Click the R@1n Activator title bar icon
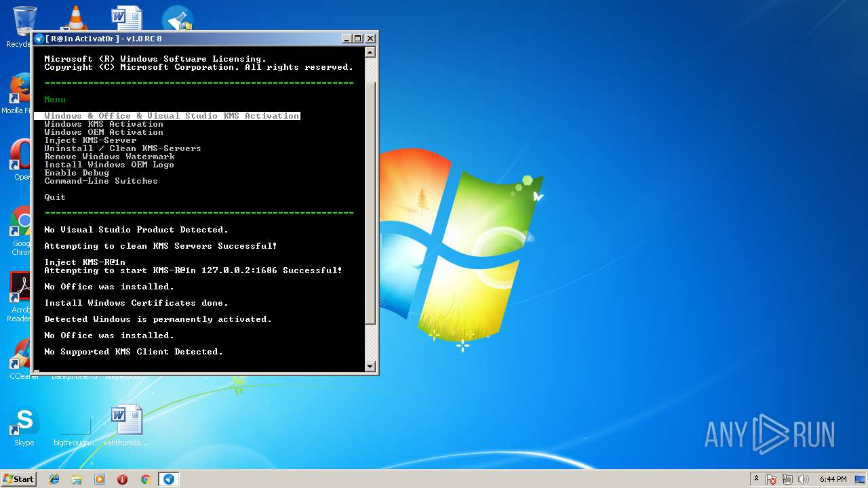This screenshot has height=488, width=868. (39, 39)
